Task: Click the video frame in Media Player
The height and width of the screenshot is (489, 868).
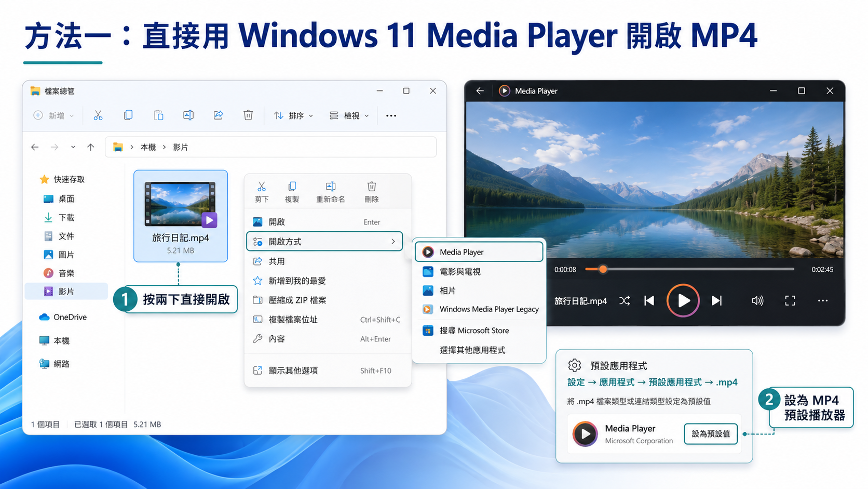Action: (x=655, y=180)
